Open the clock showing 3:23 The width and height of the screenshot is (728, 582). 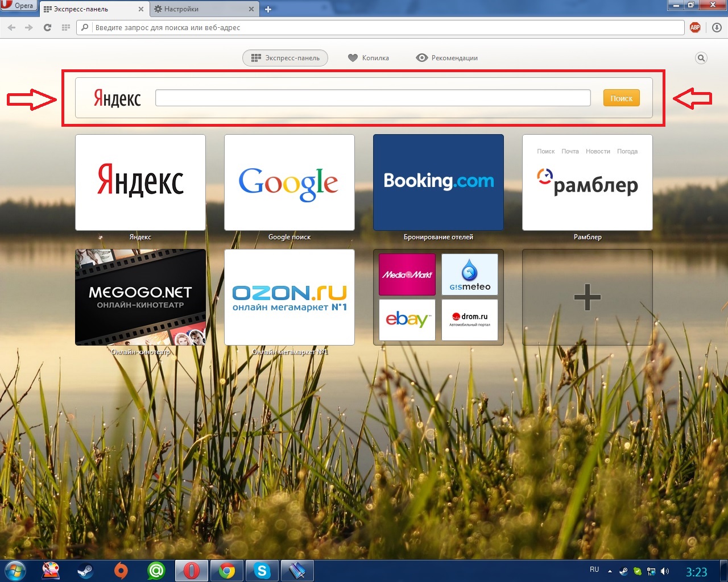click(697, 572)
